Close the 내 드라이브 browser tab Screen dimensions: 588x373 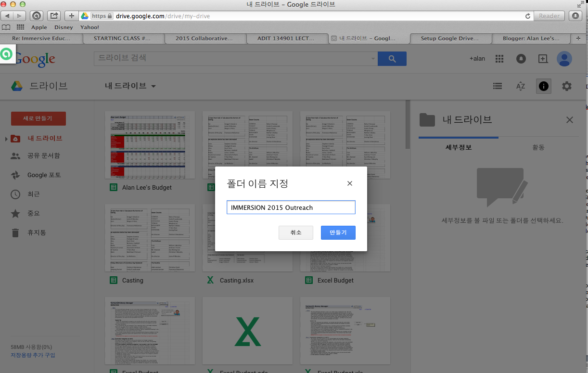pyautogui.click(x=334, y=39)
